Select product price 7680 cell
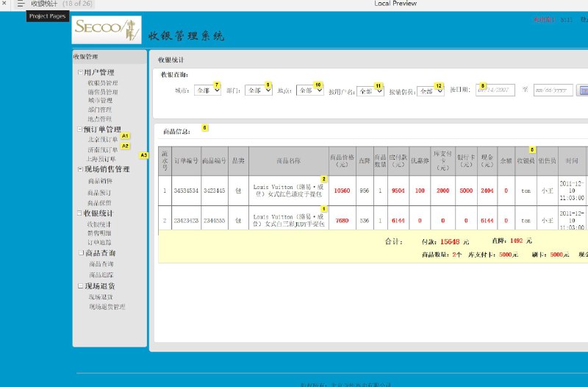The height and width of the screenshot is (387, 588). [x=342, y=220]
